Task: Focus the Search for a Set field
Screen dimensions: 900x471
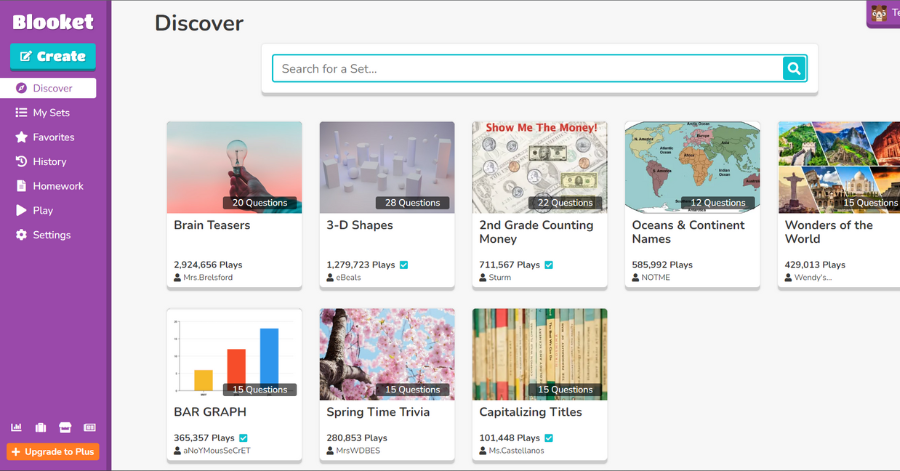Action: tap(527, 69)
